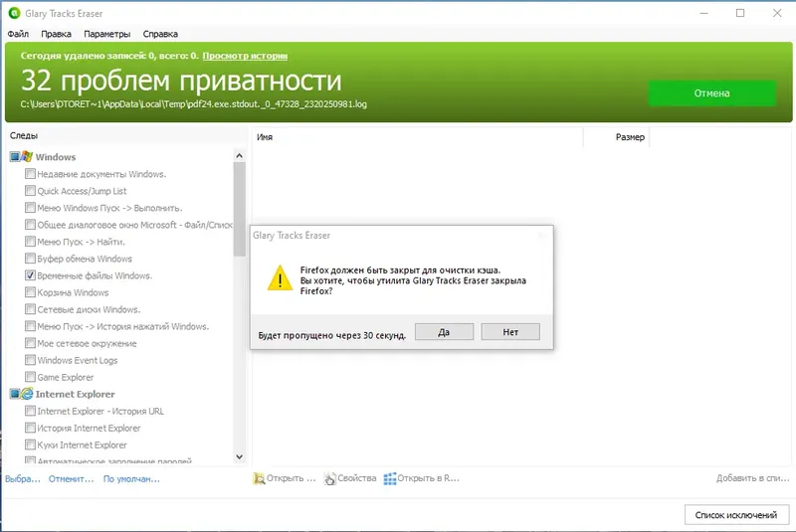Click the Отмена button
Image resolution: width=796 pixels, height=532 pixels.
711,93
